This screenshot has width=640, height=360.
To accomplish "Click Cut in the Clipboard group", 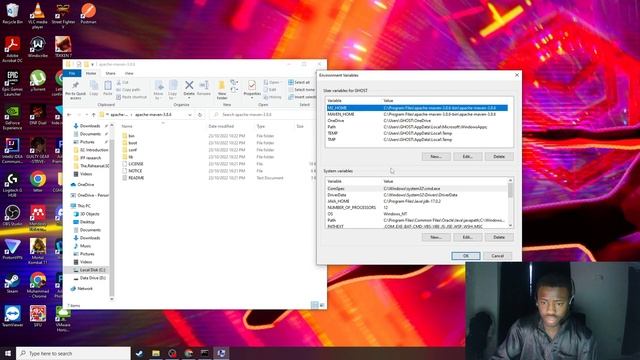I will (122, 82).
